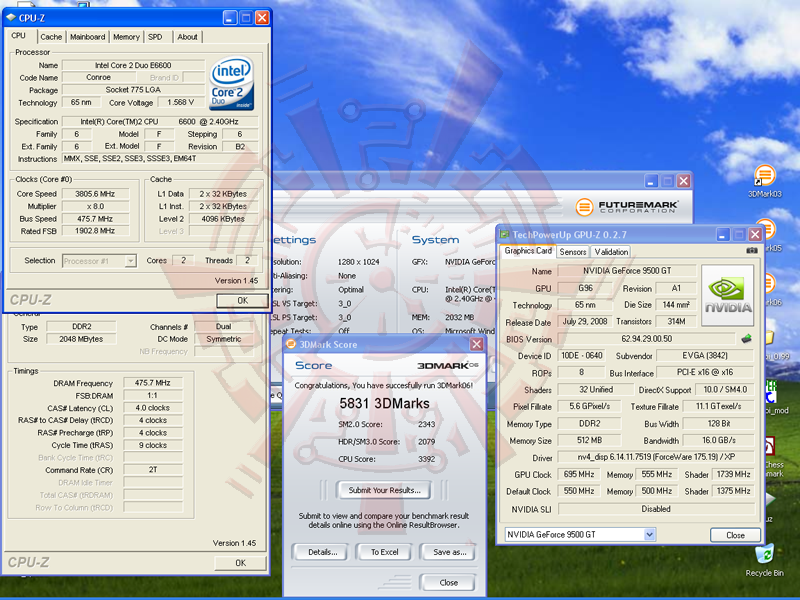Screen dimensions: 800x600
Task: Click the Memory Type DDR2 field in GPU-Z
Action: pos(589,423)
